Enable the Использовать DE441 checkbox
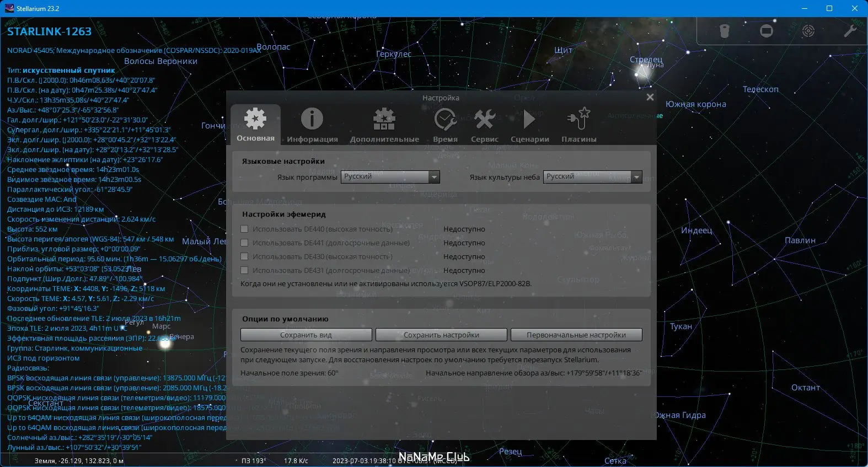Image resolution: width=868 pixels, height=467 pixels. (x=244, y=243)
